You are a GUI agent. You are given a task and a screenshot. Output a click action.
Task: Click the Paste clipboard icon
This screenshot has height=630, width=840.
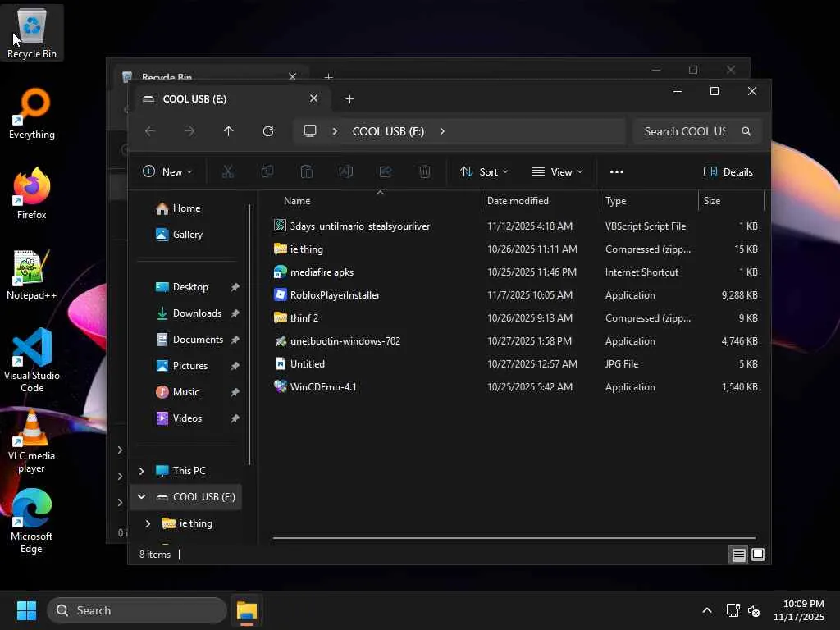(307, 172)
